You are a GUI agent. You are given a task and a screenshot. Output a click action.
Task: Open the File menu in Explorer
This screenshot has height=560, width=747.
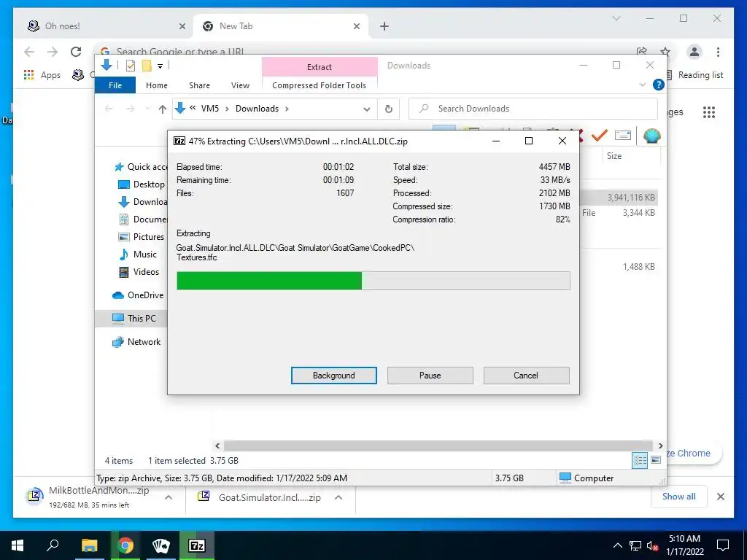click(115, 85)
